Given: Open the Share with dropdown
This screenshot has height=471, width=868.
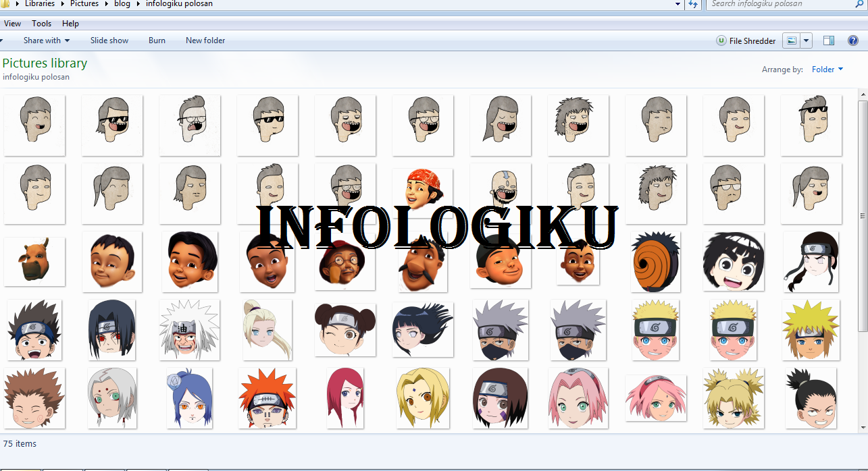Looking at the screenshot, I should [46, 40].
